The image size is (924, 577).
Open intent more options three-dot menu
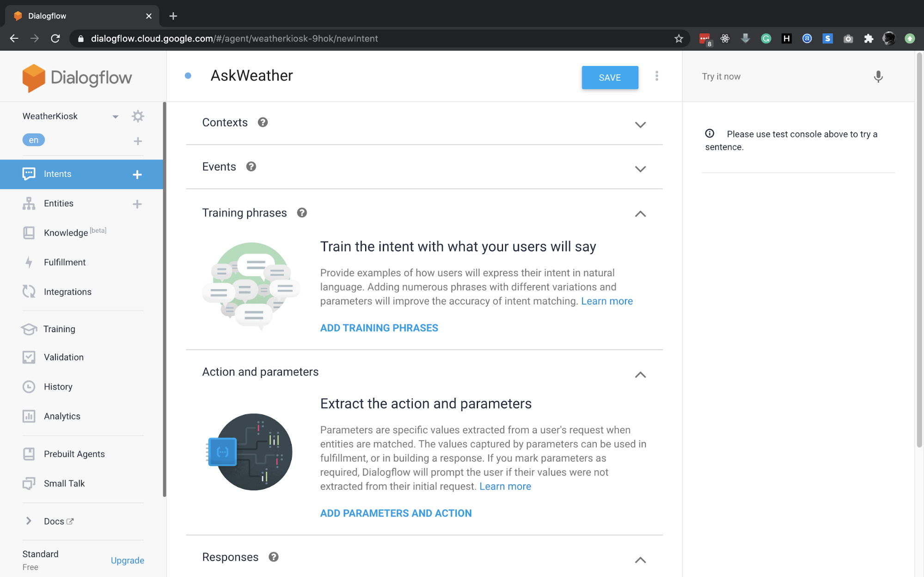(x=656, y=76)
